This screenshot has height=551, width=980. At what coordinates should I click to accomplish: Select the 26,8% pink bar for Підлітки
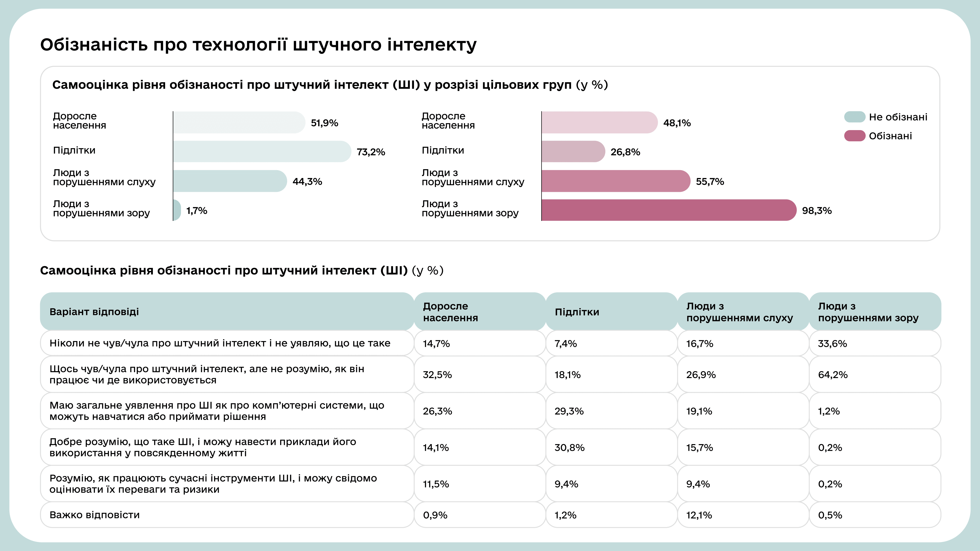click(573, 152)
